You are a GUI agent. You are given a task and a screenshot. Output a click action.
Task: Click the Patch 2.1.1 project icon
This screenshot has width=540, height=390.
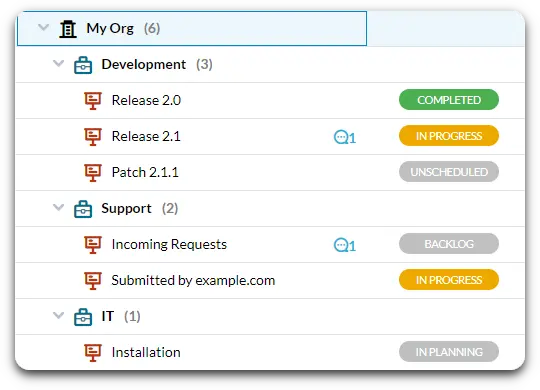pyautogui.click(x=93, y=173)
